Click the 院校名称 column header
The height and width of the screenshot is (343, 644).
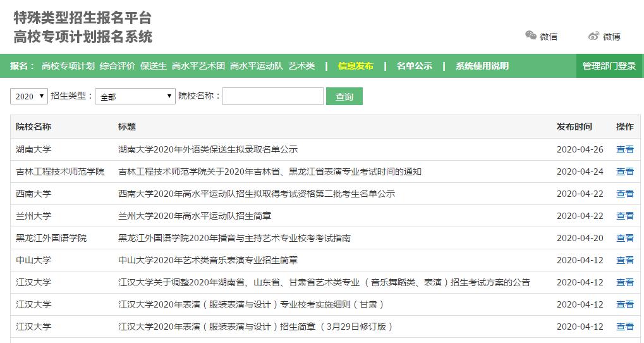point(33,127)
